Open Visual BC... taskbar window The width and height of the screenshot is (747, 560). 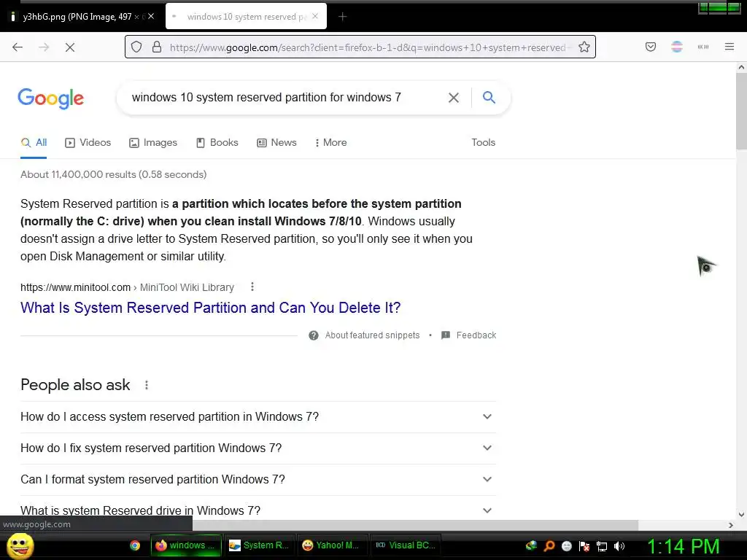[405, 545]
